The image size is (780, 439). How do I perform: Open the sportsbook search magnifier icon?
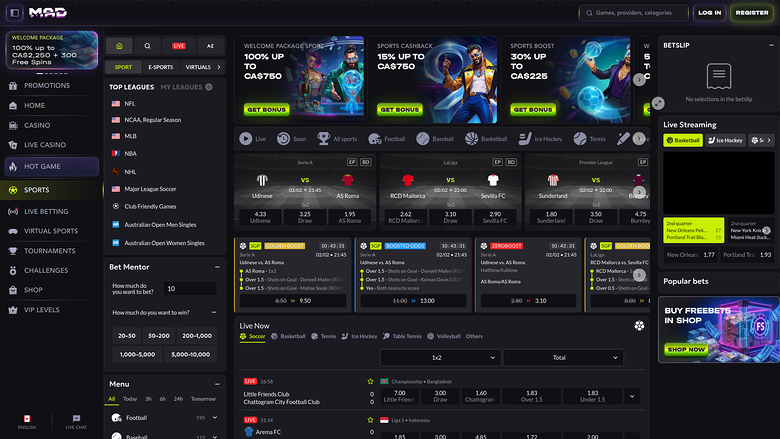147,46
